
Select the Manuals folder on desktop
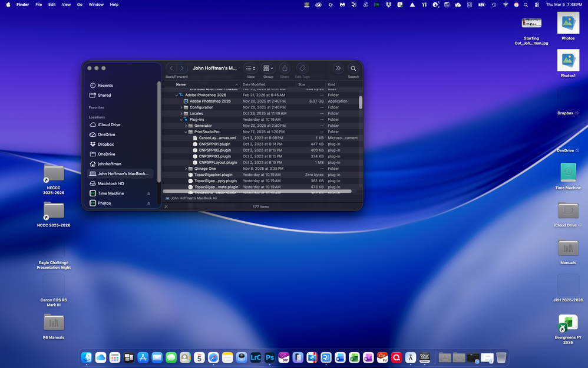pos(568,252)
